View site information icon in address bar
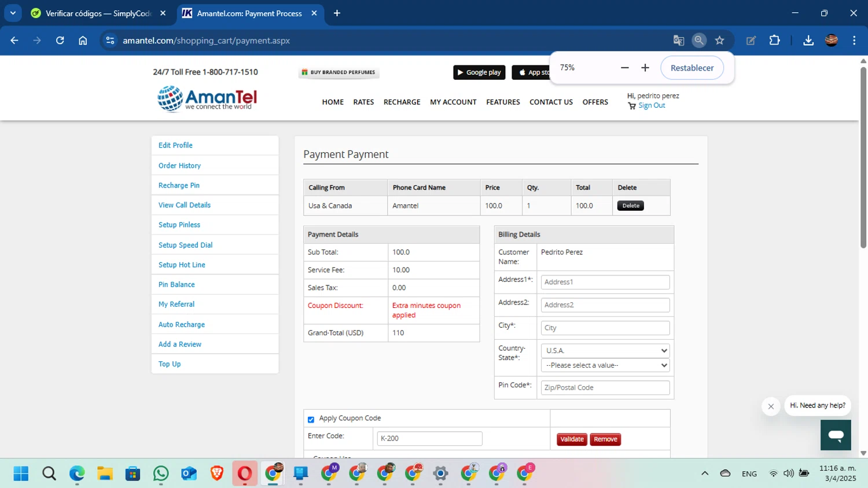Screen dimensions: 868x488 [110, 41]
